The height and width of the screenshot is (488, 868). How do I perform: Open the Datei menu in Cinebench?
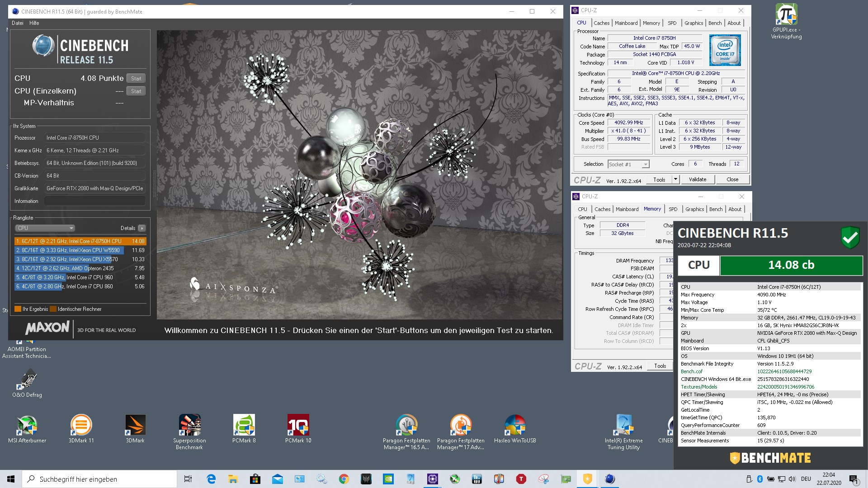18,23
